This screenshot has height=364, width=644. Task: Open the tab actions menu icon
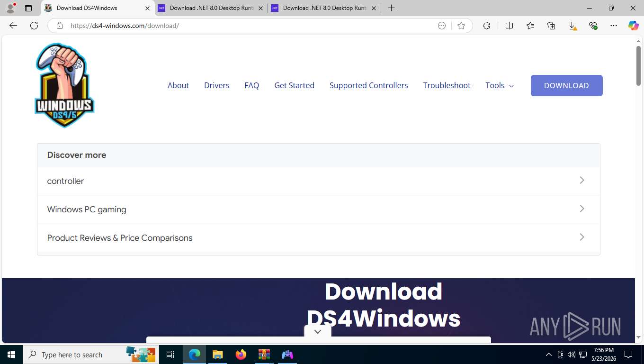[28, 8]
